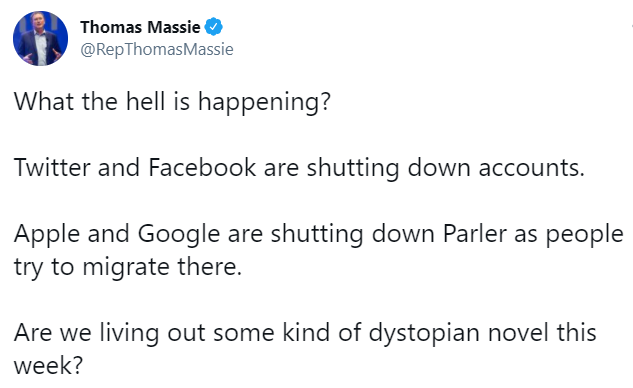Click the text 'try to migrate there.'
Viewport: 633px width, 388px height.
pos(128,267)
